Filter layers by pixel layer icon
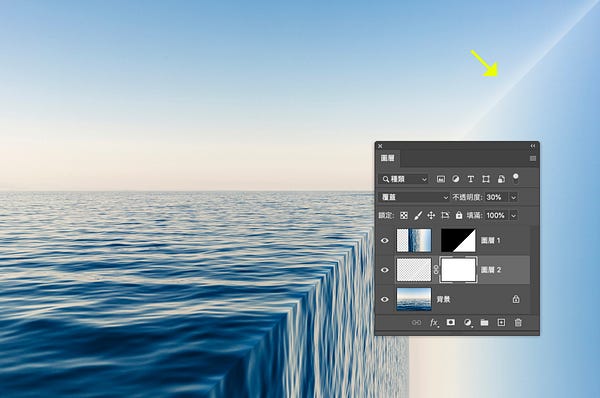600x398 pixels. tap(441, 179)
